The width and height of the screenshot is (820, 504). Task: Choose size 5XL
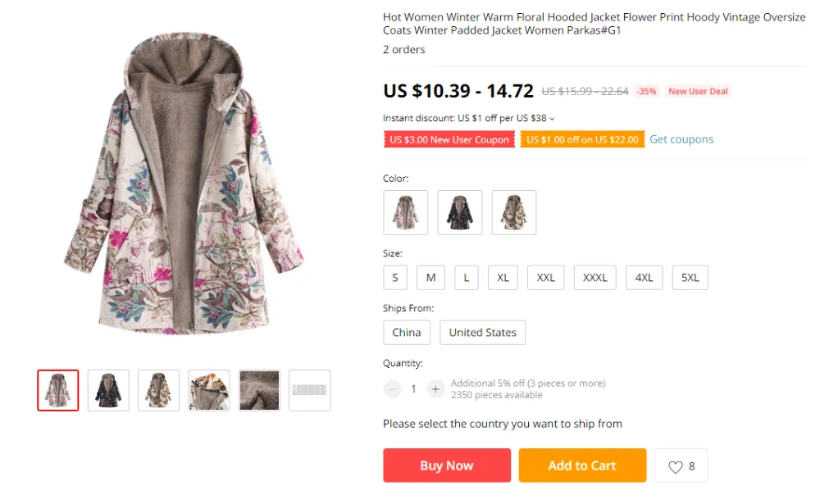[x=690, y=278]
